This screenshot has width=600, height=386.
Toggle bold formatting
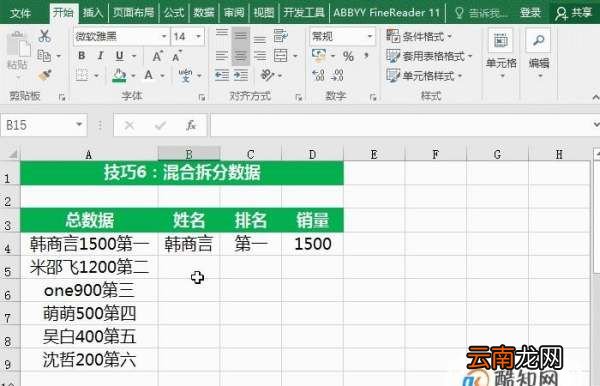click(x=82, y=56)
